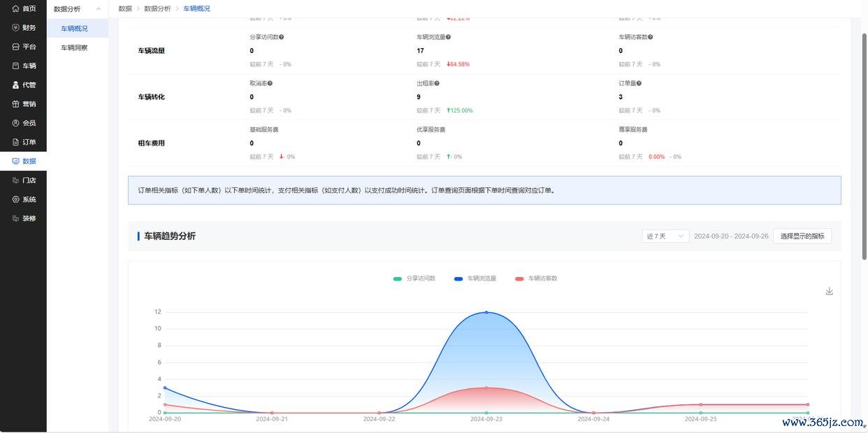Go to 车辆 vehicles via sidebar icon
This screenshot has width=868, height=433.
tap(15, 66)
